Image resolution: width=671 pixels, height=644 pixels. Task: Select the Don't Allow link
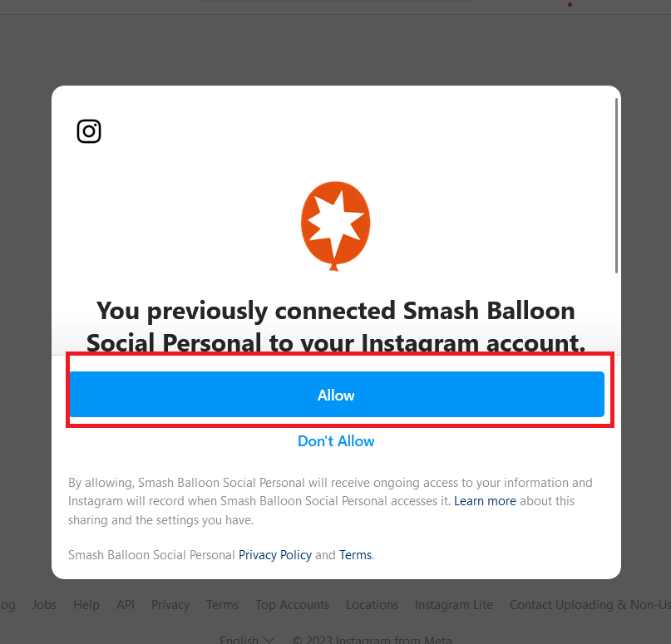[x=336, y=441]
